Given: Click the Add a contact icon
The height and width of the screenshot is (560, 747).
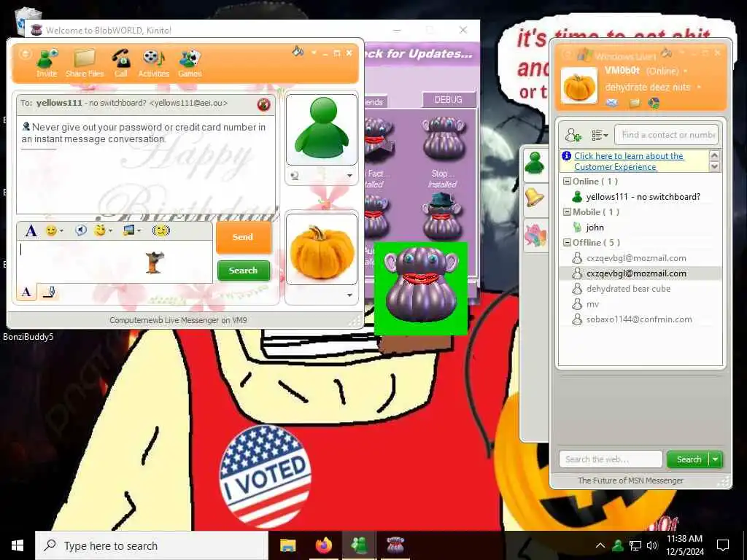Looking at the screenshot, I should pyautogui.click(x=573, y=135).
